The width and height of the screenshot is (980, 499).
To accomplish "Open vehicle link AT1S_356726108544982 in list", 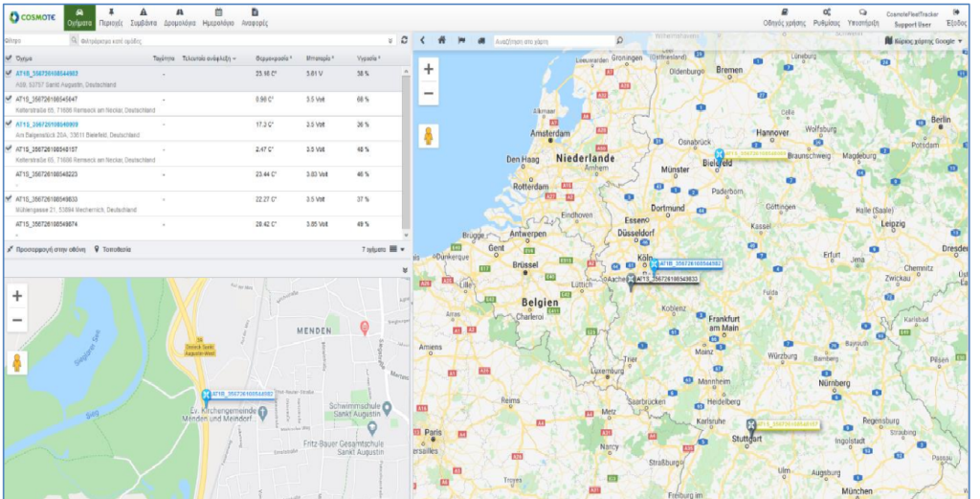I will pos(47,73).
